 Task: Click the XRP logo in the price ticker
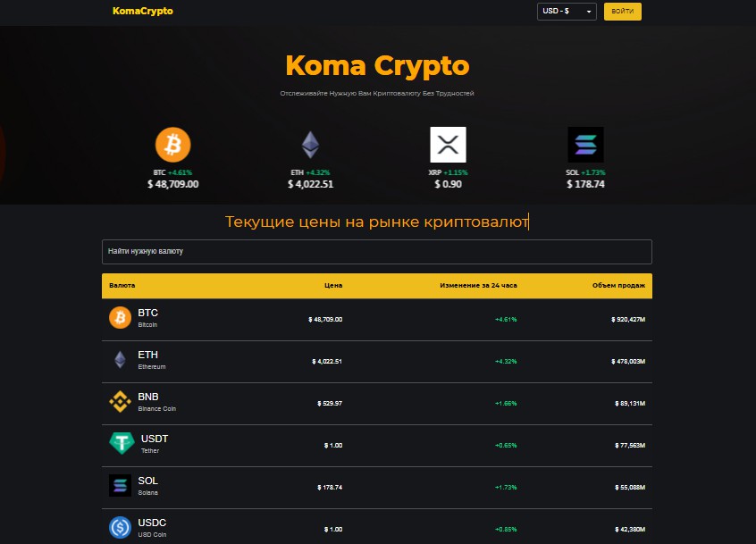coord(448,143)
